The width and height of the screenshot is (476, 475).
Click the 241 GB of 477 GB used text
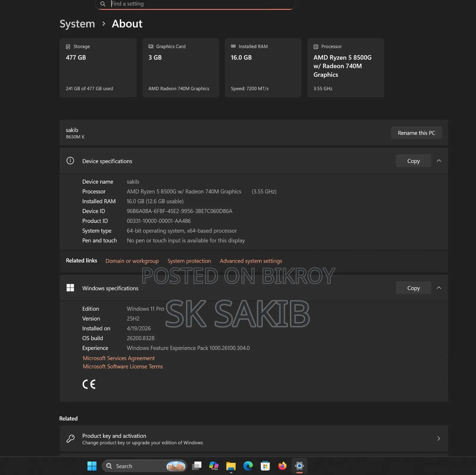coord(90,88)
